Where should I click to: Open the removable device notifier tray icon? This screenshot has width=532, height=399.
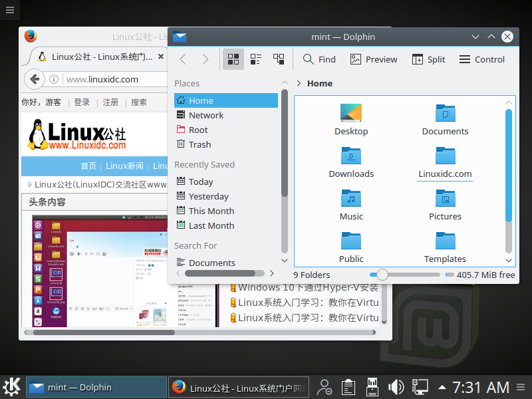tap(372, 387)
